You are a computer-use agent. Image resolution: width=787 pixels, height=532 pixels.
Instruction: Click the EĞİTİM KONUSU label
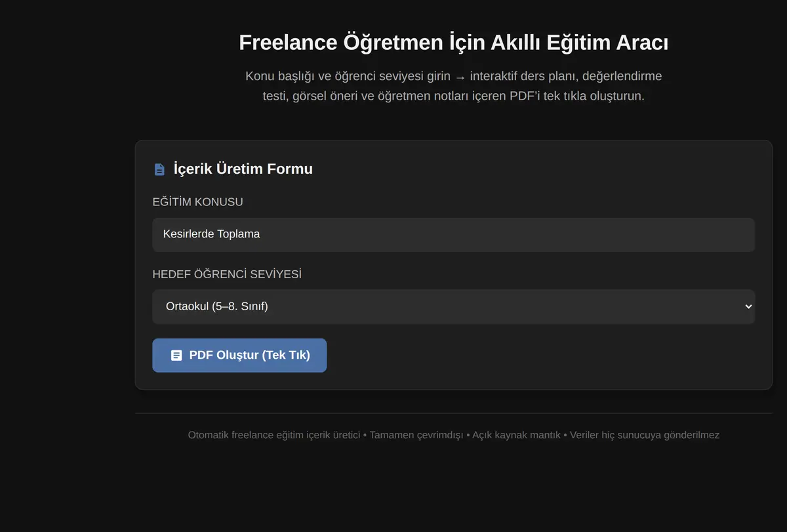tap(198, 202)
